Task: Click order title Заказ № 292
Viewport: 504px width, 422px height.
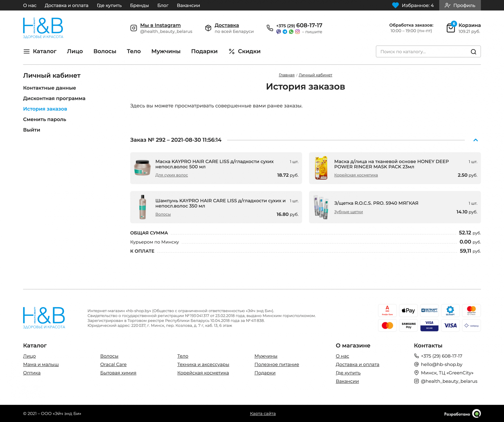Action: (x=176, y=140)
